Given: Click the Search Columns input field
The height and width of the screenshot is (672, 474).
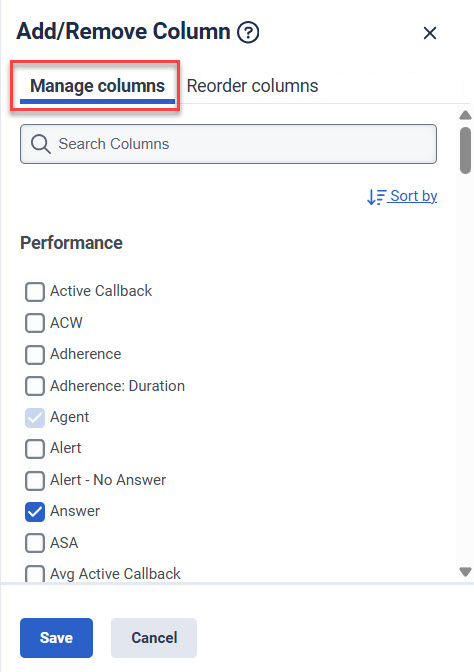Looking at the screenshot, I should (228, 144).
